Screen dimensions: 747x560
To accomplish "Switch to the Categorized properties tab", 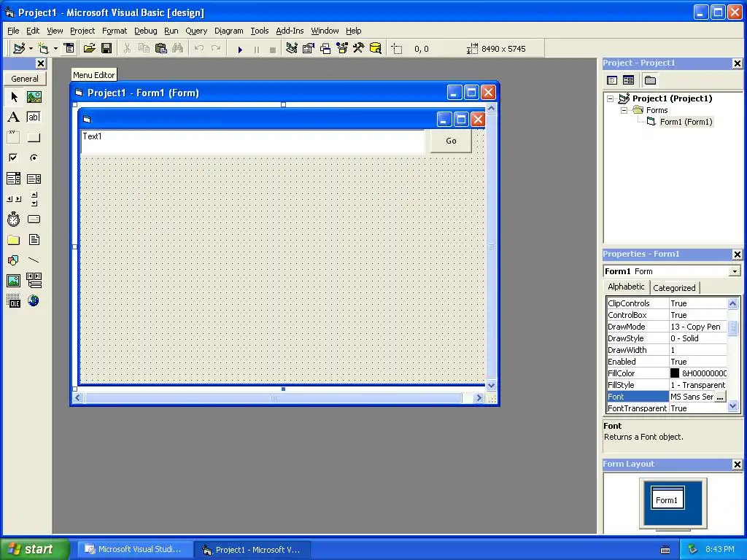I will point(674,287).
